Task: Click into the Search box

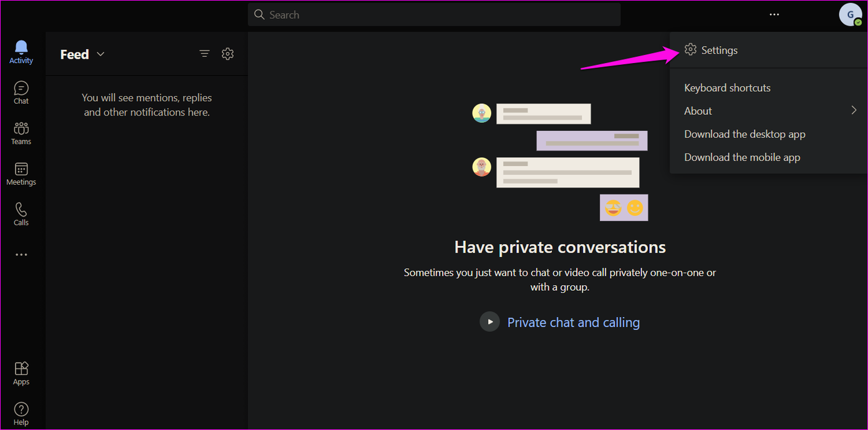Action: [x=434, y=14]
